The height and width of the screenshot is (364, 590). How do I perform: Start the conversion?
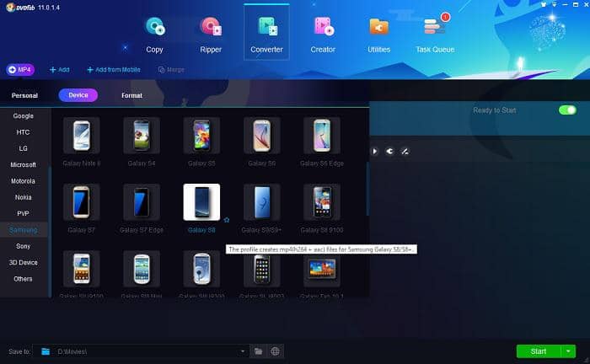pos(539,351)
